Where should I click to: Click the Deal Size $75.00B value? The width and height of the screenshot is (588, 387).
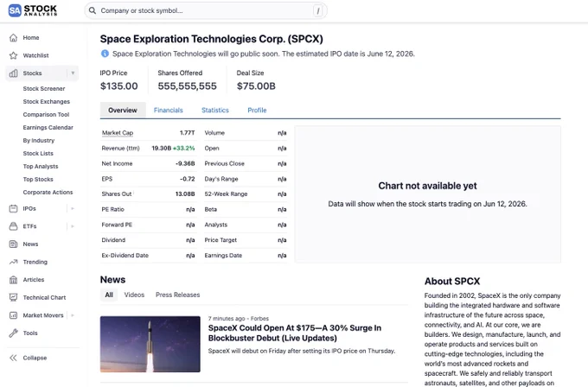[x=256, y=86]
